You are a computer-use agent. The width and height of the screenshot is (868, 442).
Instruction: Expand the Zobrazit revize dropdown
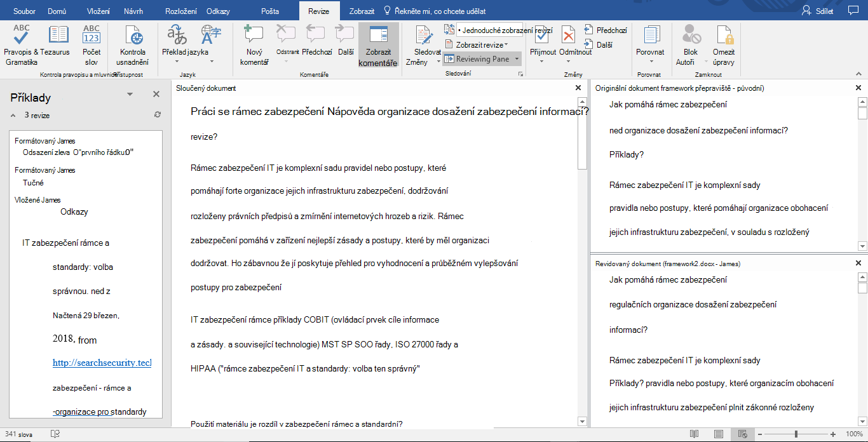477,44
